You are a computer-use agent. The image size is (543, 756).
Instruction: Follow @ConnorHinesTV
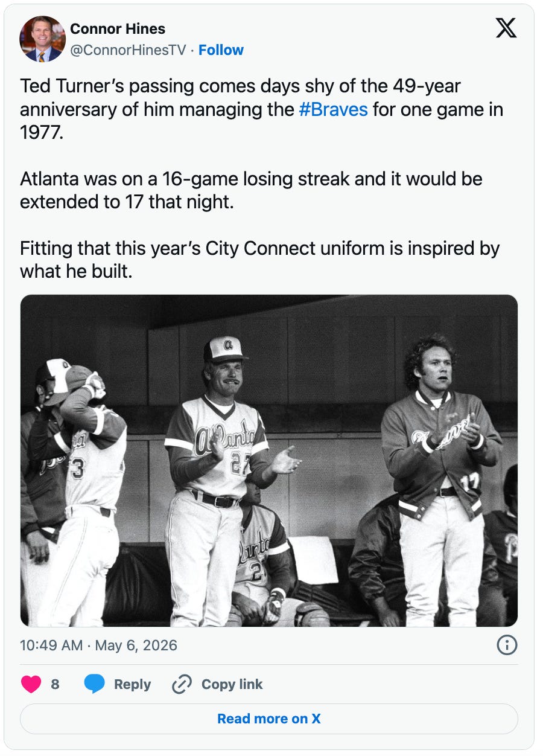click(221, 50)
